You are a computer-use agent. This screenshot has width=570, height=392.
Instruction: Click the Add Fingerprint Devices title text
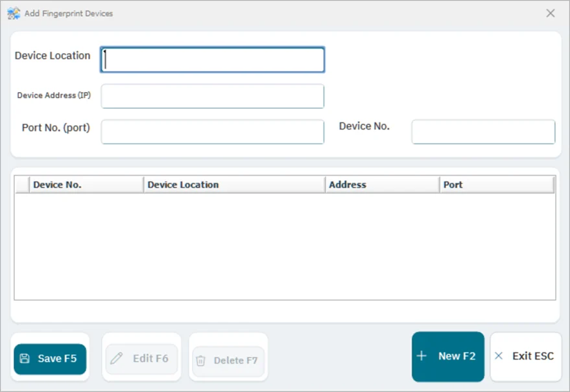coord(69,14)
